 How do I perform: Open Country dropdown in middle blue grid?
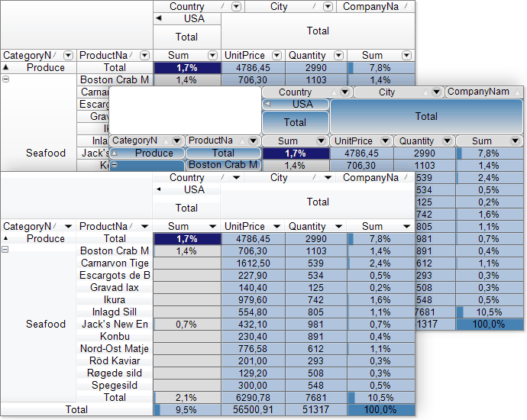click(344, 92)
